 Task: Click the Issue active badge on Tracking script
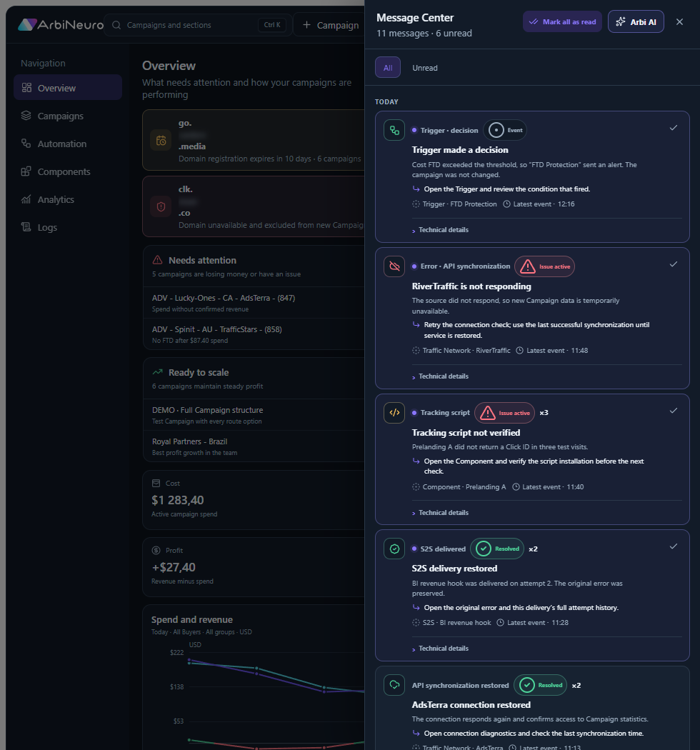coord(504,413)
